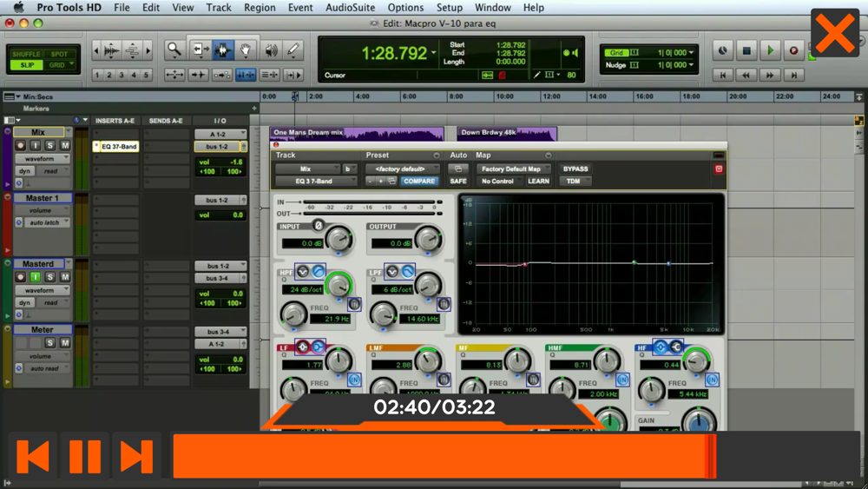The height and width of the screenshot is (489, 868).
Task: Pause the tutorial video
Action: click(85, 456)
